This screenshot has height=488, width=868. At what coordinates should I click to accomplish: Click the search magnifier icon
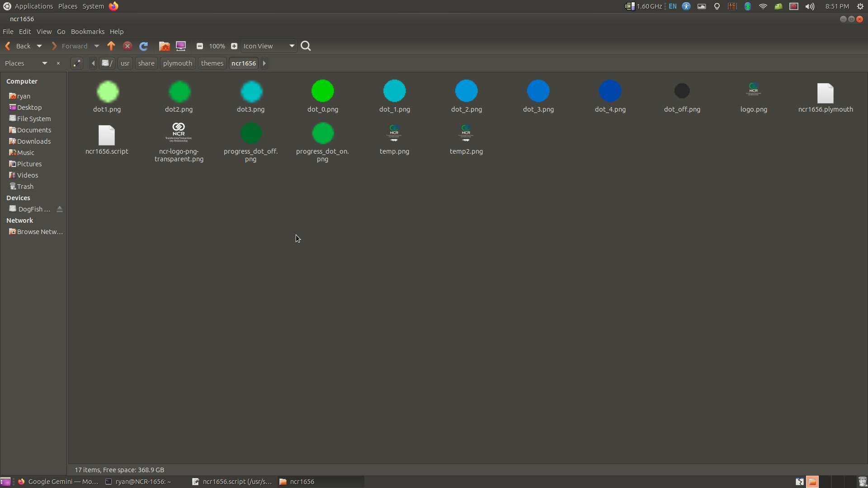[x=306, y=46]
